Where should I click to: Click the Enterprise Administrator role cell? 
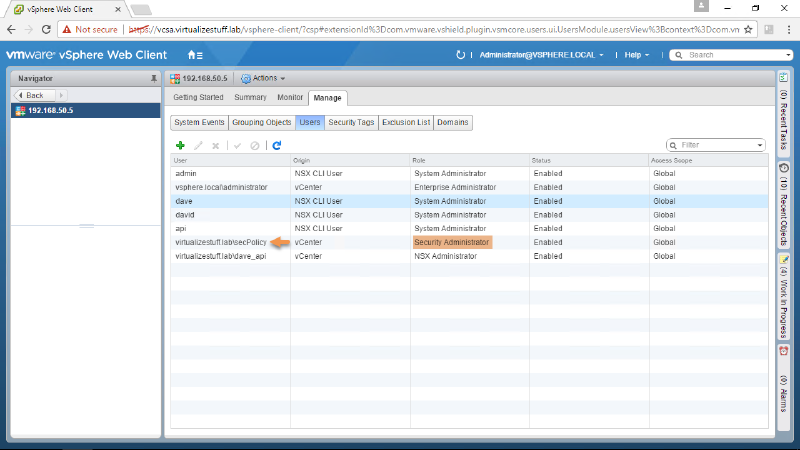tap(469, 187)
